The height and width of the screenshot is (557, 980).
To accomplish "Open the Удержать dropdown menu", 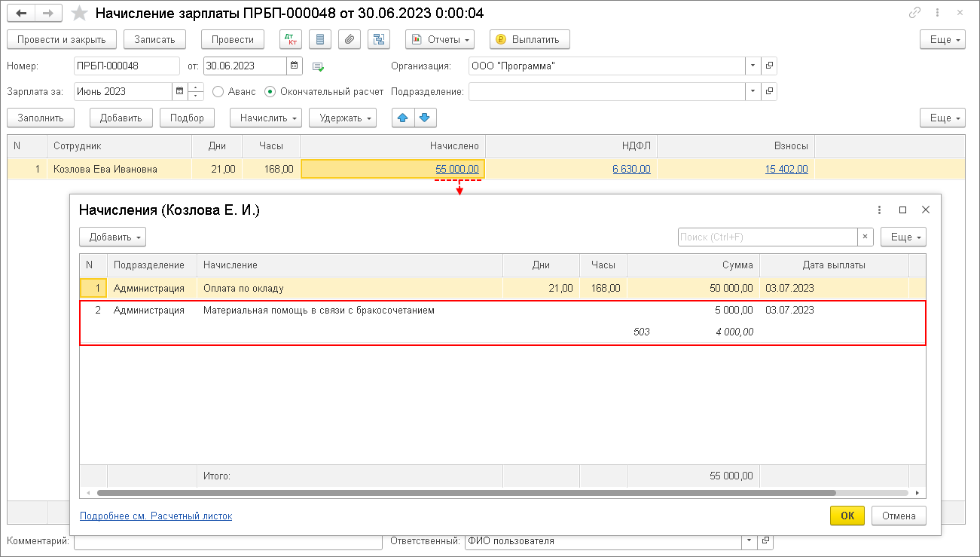I will point(343,118).
